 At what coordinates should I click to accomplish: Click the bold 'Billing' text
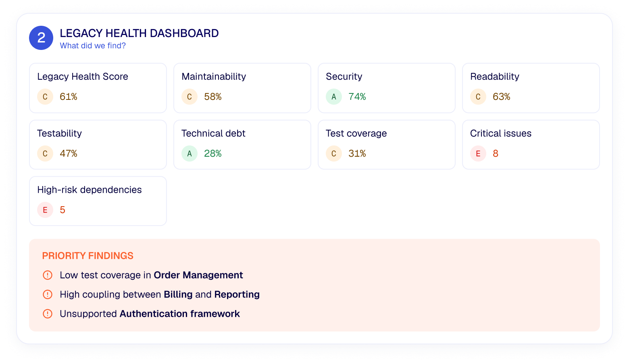[178, 294]
